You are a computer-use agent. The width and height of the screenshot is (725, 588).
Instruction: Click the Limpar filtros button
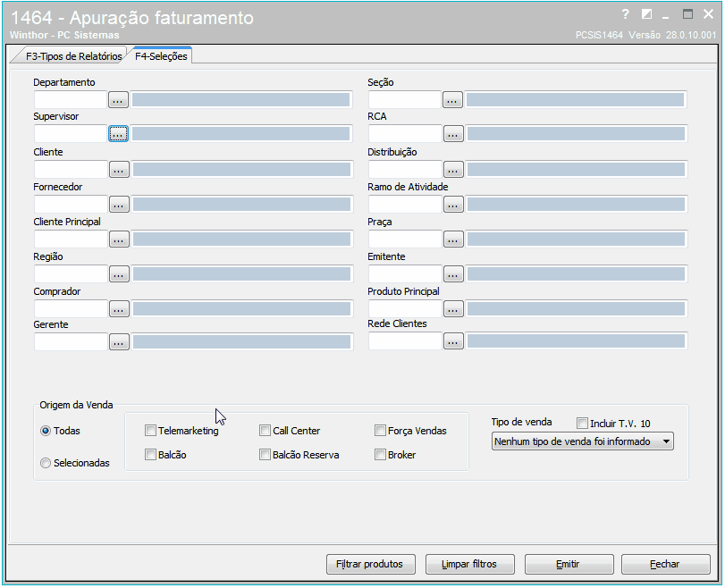click(x=469, y=565)
